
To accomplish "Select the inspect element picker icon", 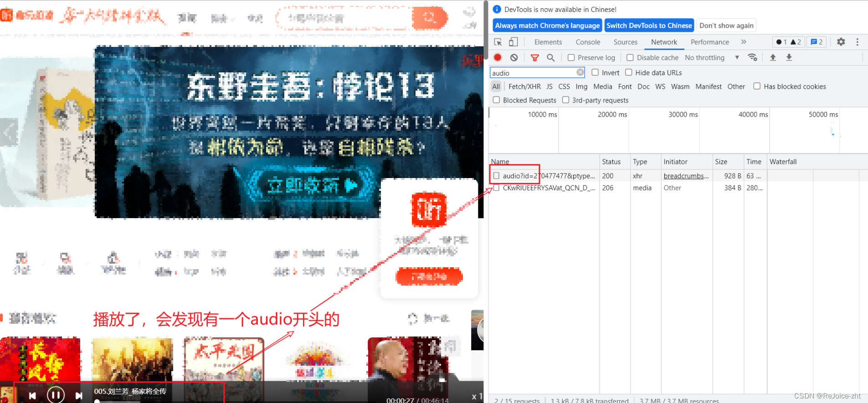I will [498, 42].
